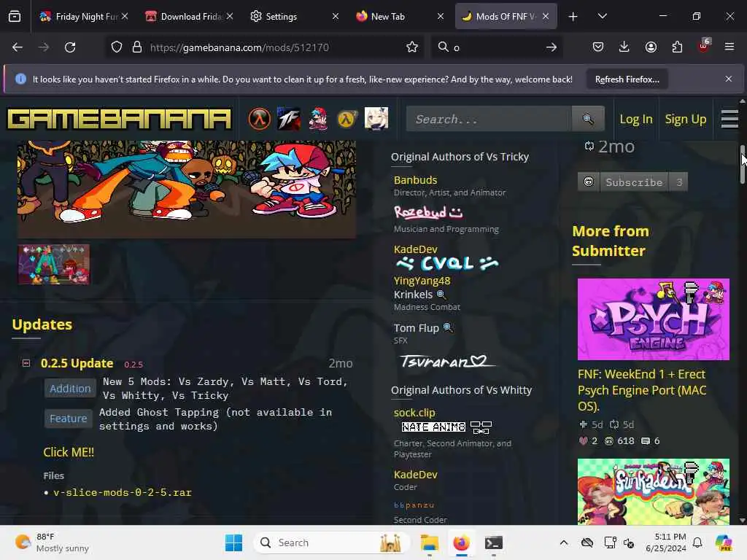The height and width of the screenshot is (560, 747).
Task: Open the GameBanana hamburger menu
Action: coord(729,119)
